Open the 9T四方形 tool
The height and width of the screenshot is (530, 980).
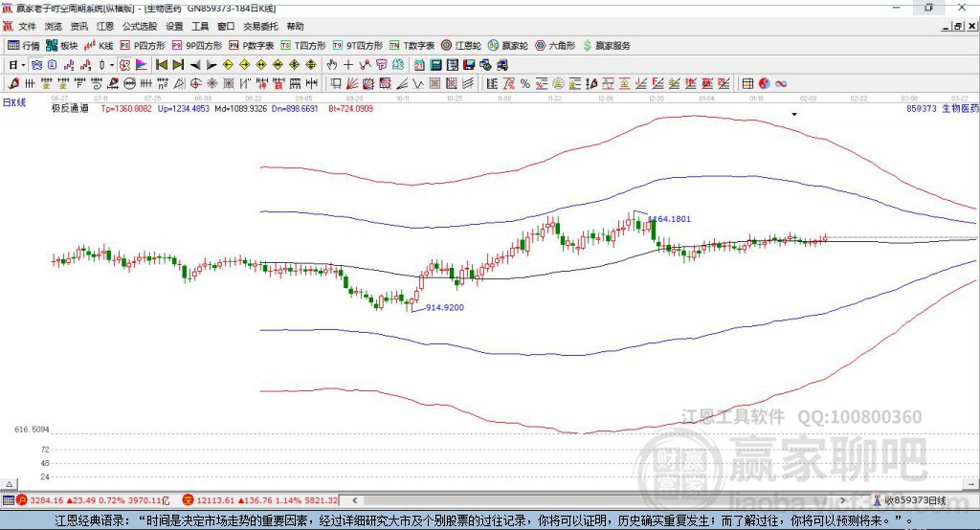[358, 46]
